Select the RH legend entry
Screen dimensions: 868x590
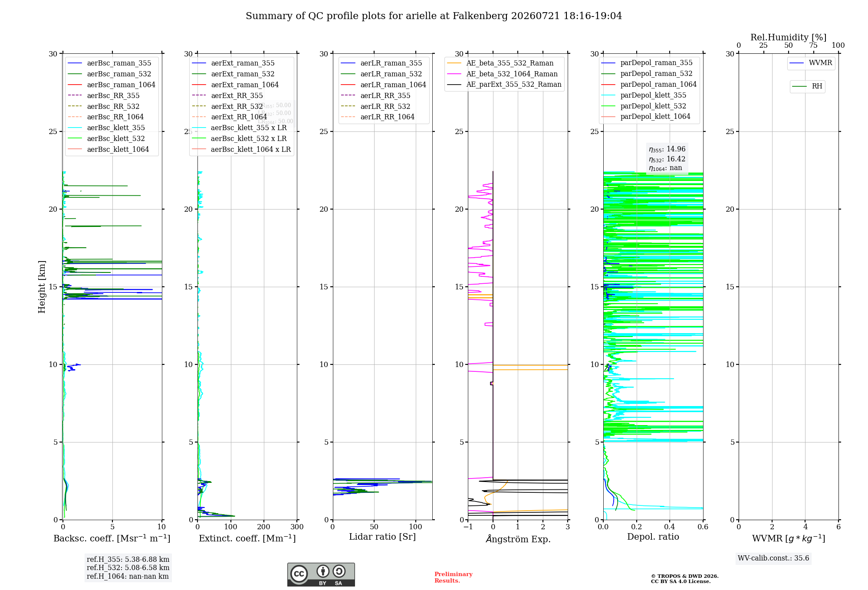(807, 86)
